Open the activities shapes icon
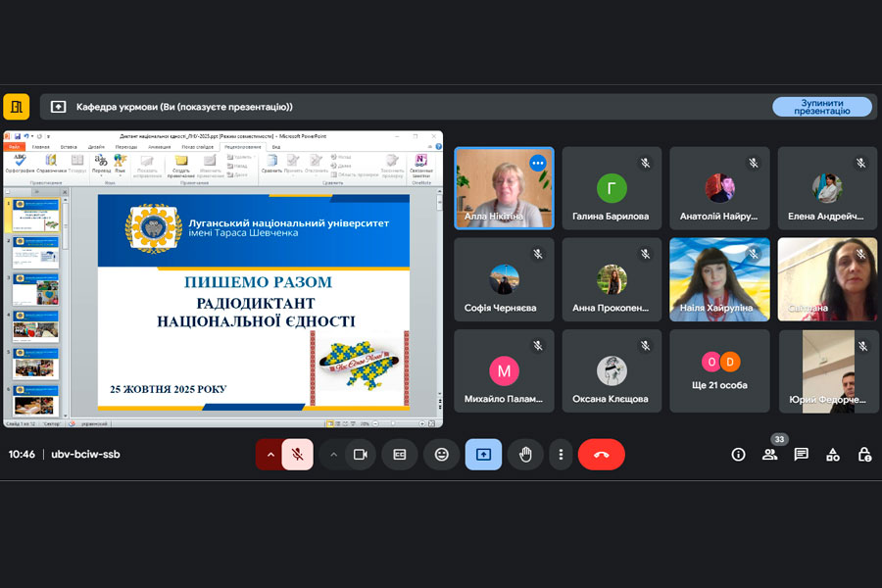 pyautogui.click(x=832, y=455)
